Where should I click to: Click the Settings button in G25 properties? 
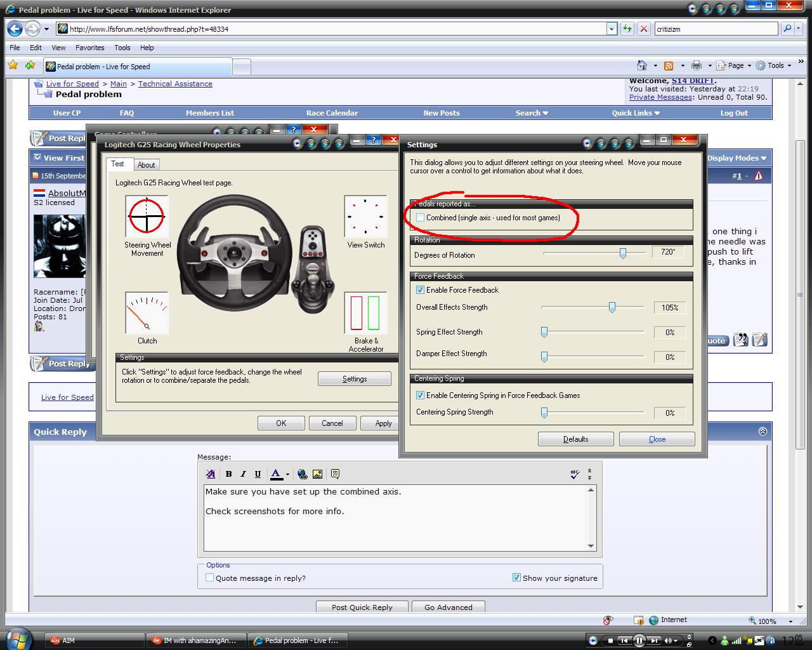[x=355, y=379]
